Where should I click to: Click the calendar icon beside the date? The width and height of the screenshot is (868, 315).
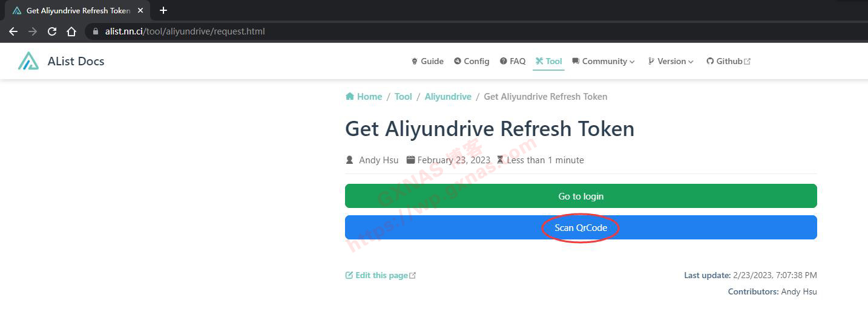click(410, 160)
